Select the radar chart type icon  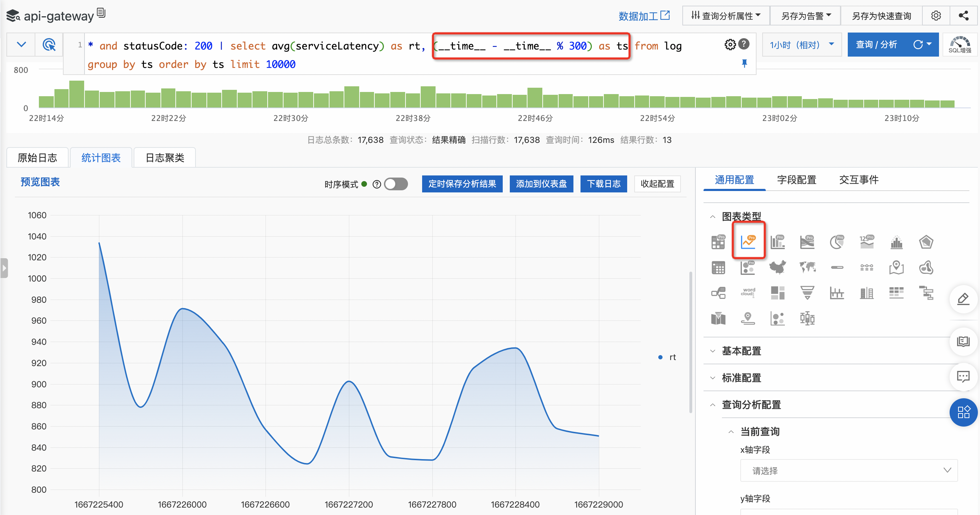tap(926, 242)
